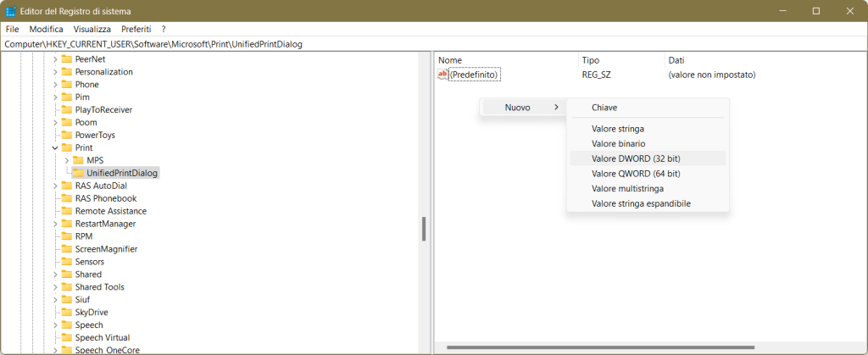The height and width of the screenshot is (355, 868).
Task: Expand the Shared key
Action: pos(55,275)
